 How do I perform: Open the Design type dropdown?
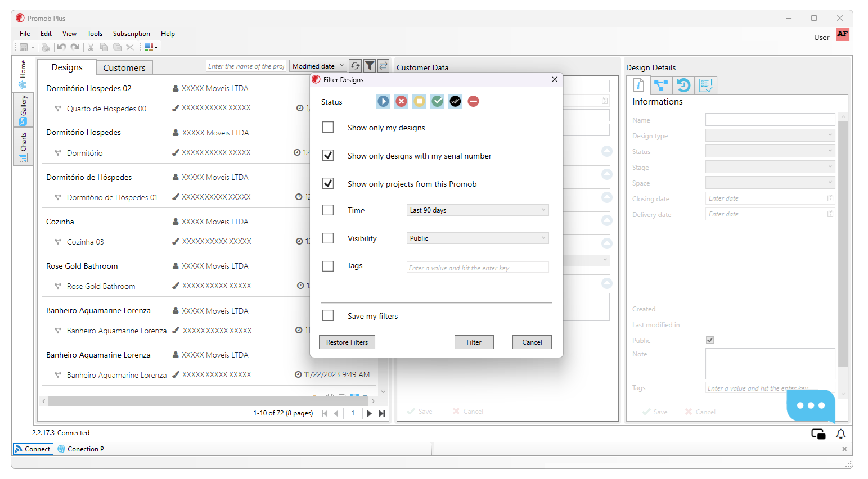(770, 135)
